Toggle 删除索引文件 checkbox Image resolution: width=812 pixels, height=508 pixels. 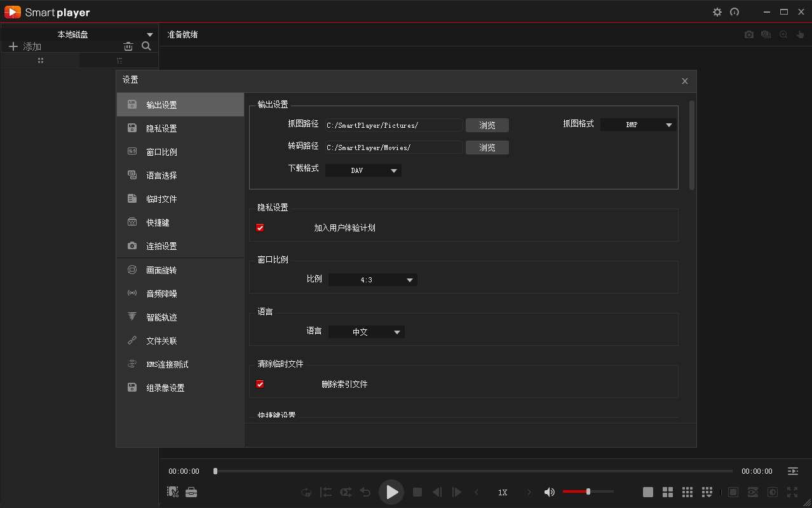tap(260, 384)
